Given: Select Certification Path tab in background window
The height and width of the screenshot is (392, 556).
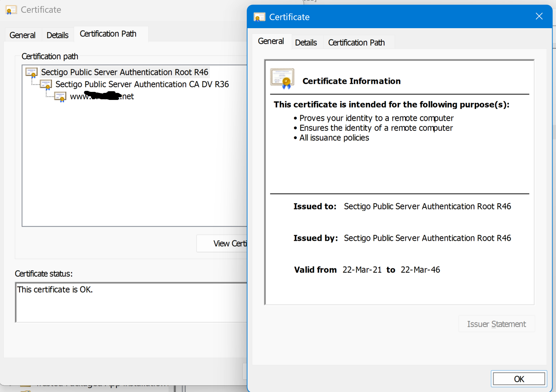Looking at the screenshot, I should pos(108,34).
